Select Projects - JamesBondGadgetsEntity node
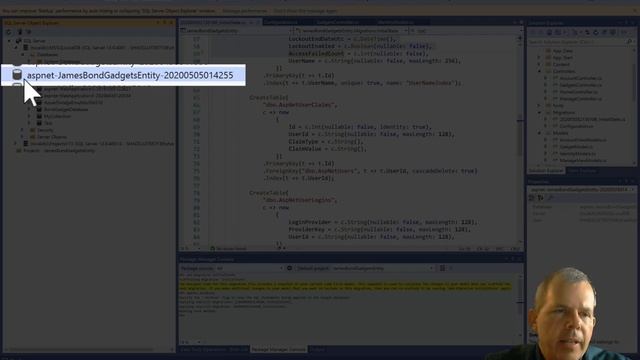Screen dimensions: 640x360 (59, 151)
